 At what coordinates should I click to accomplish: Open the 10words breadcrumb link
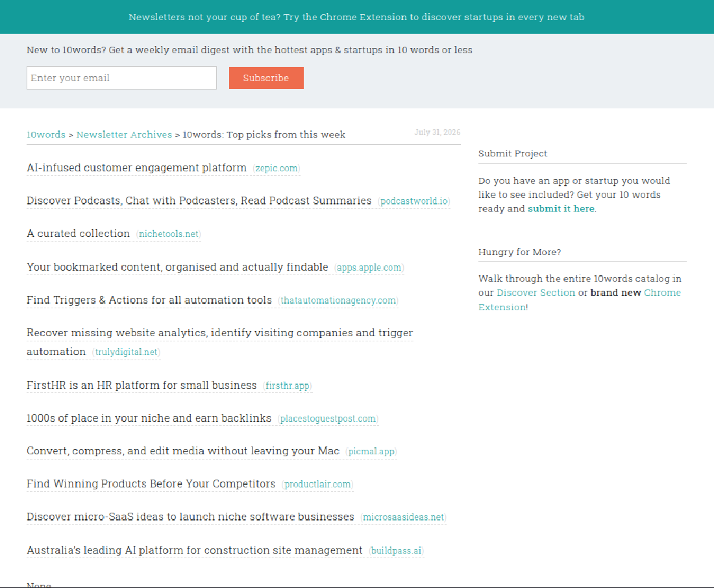click(46, 134)
